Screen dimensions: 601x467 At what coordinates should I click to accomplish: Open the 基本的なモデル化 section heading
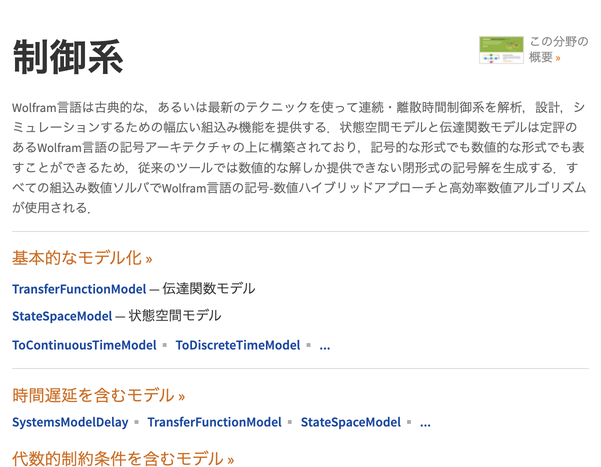(77, 257)
